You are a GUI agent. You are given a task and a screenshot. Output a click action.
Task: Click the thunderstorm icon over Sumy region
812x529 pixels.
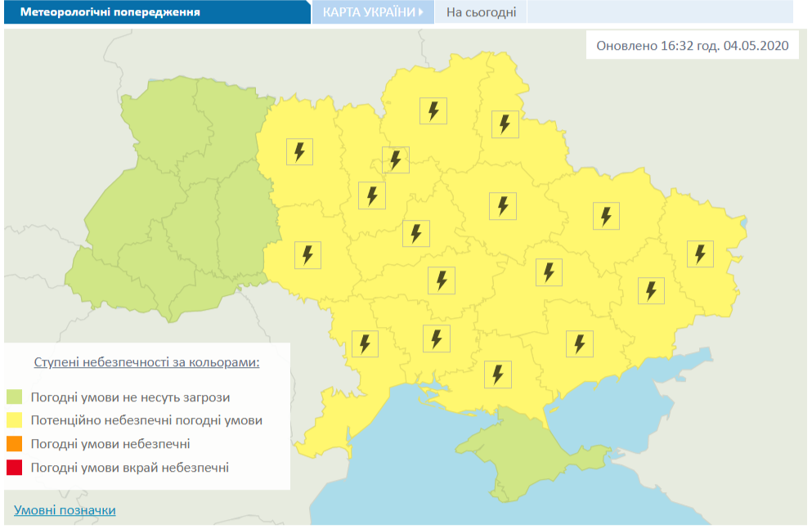pos(506,123)
